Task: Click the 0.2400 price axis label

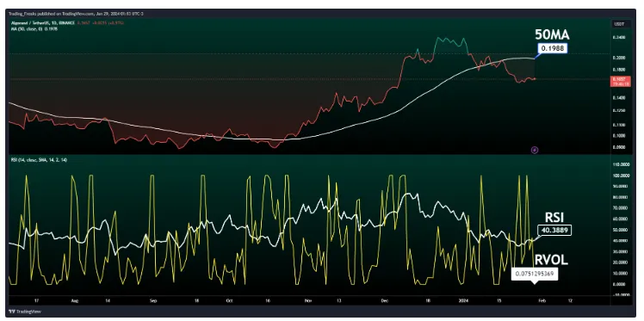Action: [618, 37]
